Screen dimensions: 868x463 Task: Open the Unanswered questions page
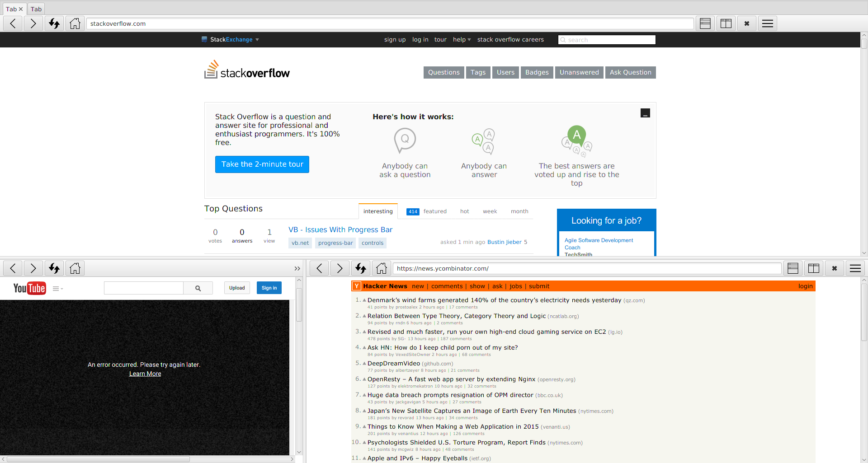(x=579, y=72)
